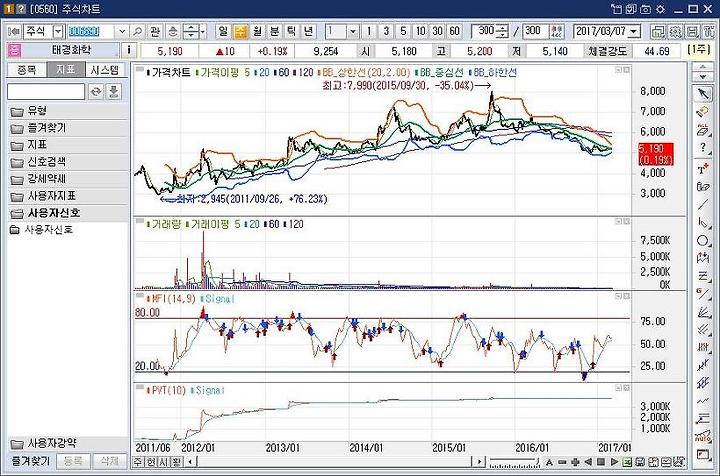The width and height of the screenshot is (720, 476).
Task: Click the refresh icon beside indicator search box
Action: (96, 91)
